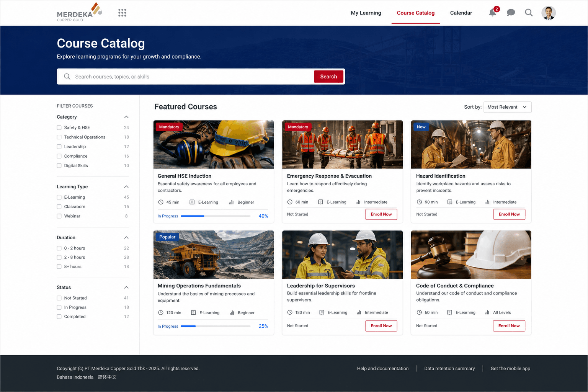Check the Safety & HSE category filter
The width and height of the screenshot is (588, 392).
[x=59, y=127]
